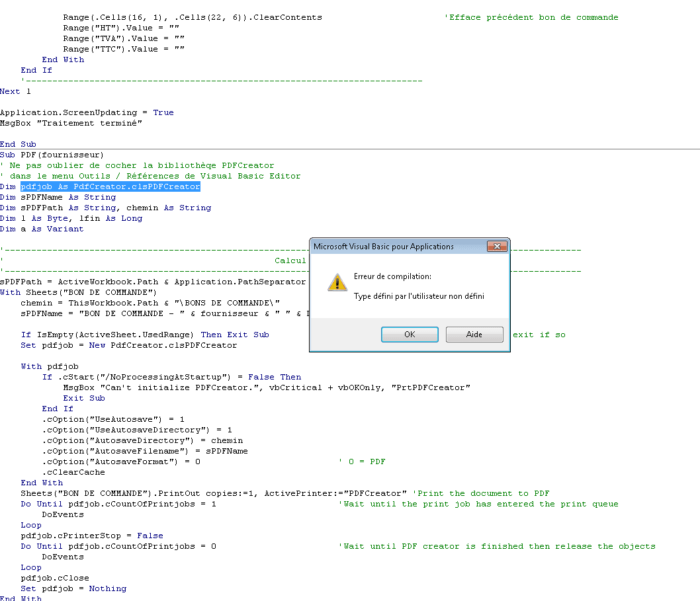Click the 'Set pdfjob = Nothing' line

[x=73, y=588]
